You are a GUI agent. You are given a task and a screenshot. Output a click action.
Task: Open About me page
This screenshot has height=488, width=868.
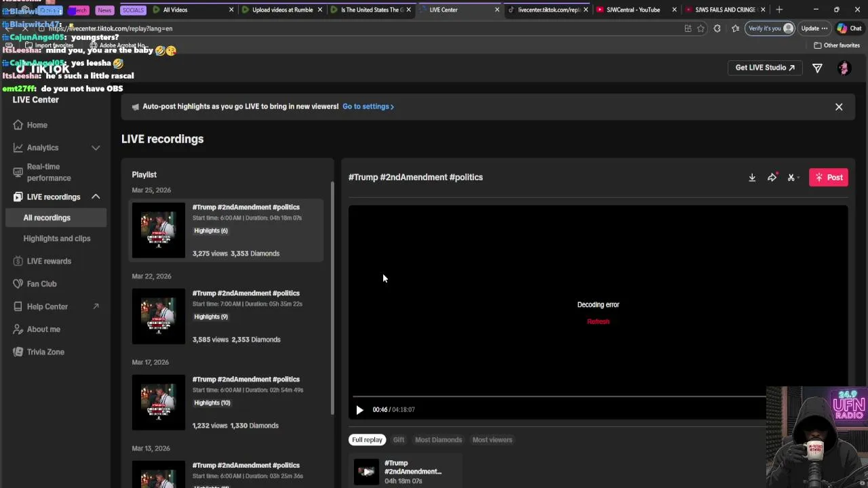(x=43, y=329)
